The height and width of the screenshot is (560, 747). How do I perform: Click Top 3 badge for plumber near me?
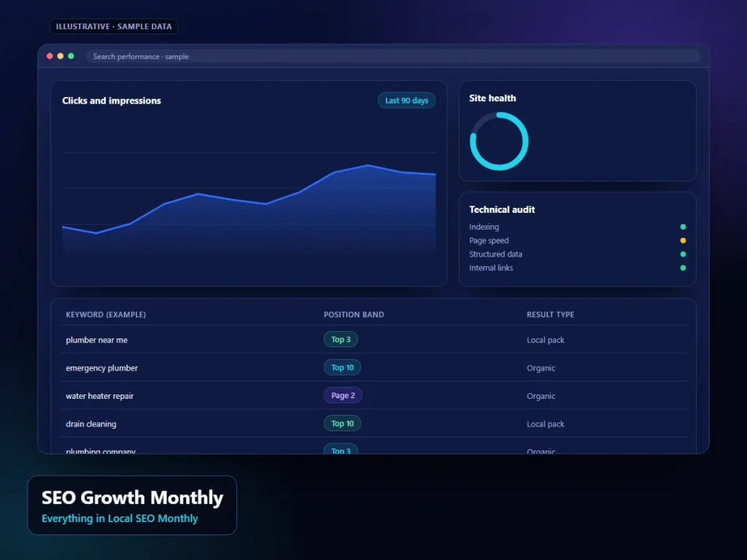click(x=341, y=340)
